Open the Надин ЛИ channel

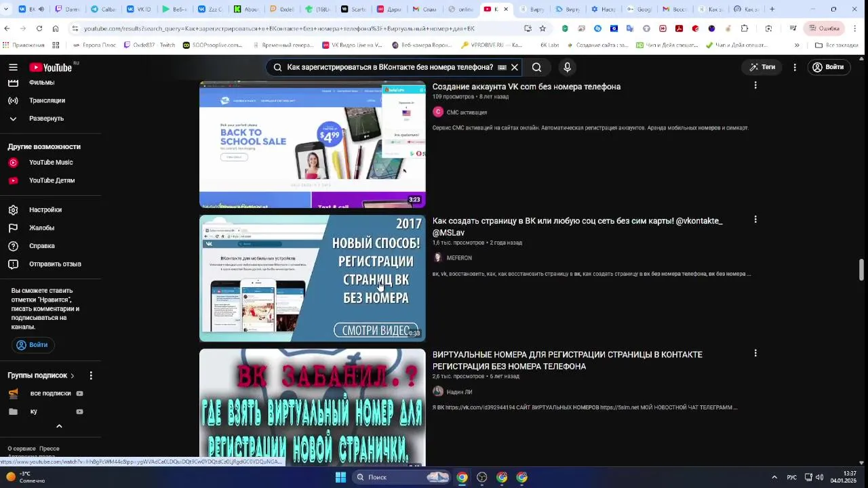pos(459,392)
